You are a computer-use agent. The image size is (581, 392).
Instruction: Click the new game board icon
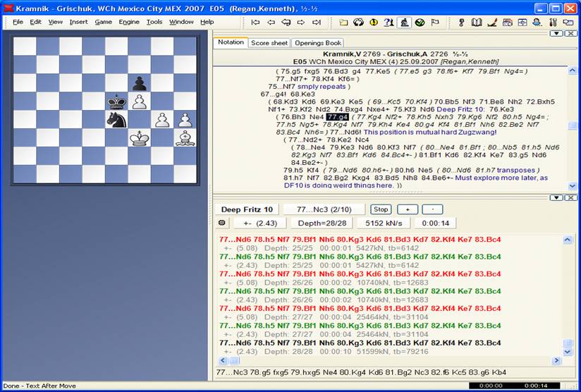[343, 23]
